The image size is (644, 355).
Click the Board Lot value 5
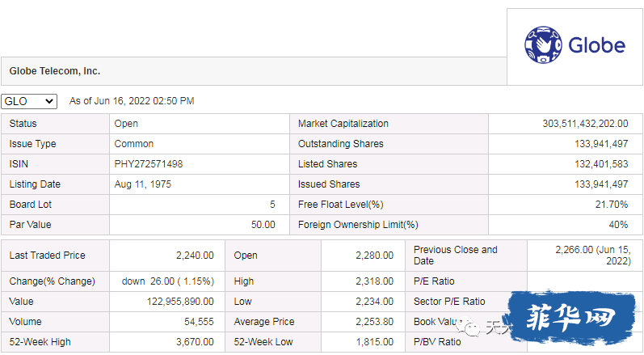point(272,205)
